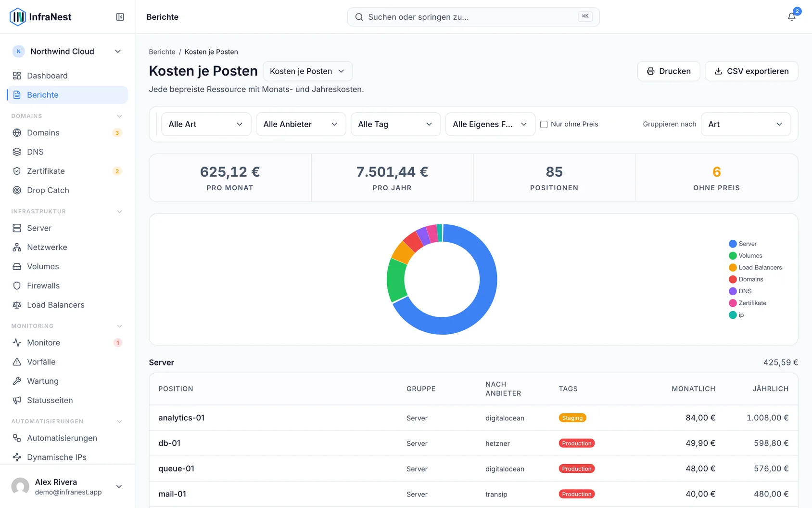The height and width of the screenshot is (508, 812).
Task: Click the Drop Catch target icon
Action: pos(17,190)
